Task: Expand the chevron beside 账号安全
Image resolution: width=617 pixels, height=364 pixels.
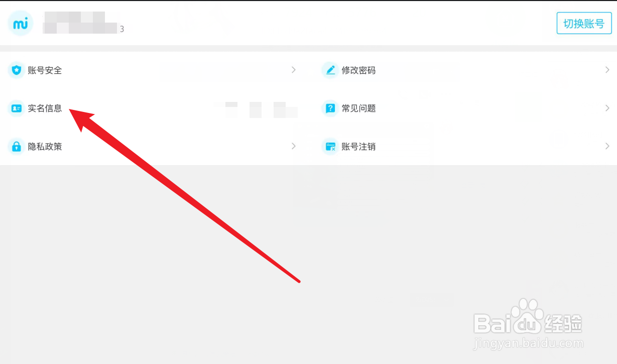Action: point(294,70)
